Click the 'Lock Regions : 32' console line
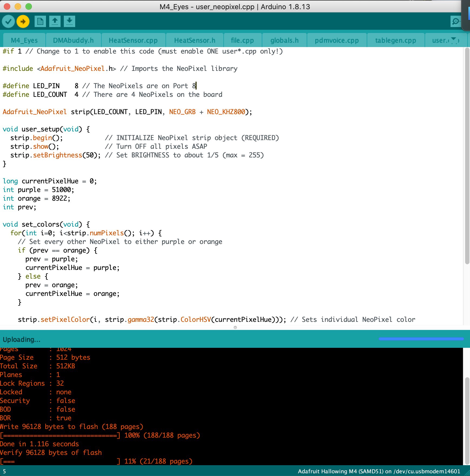470x476 pixels. point(32,383)
